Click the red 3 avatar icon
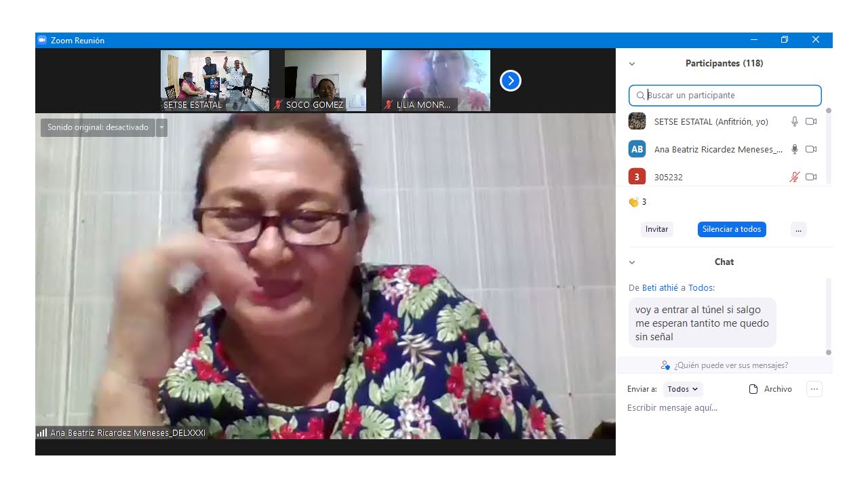 [x=637, y=177]
